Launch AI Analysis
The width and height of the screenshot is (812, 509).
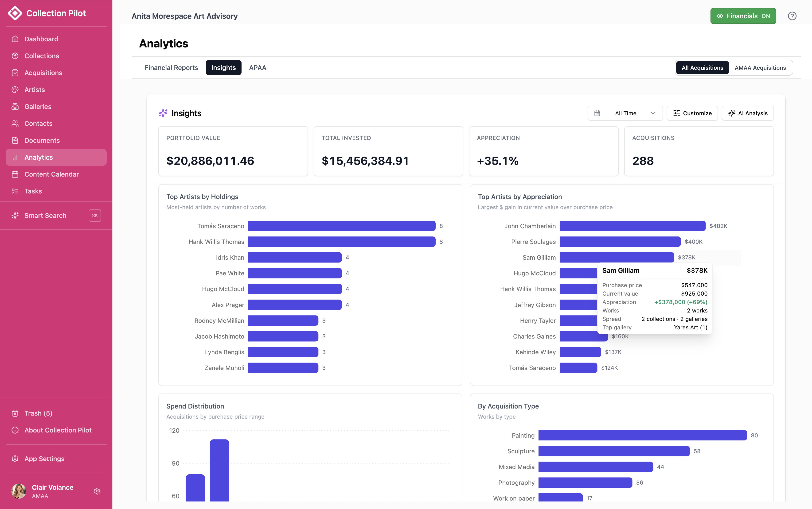pyautogui.click(x=748, y=113)
